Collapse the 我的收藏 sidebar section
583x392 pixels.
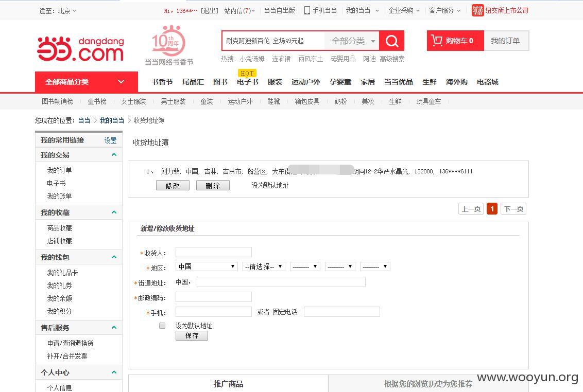pyautogui.click(x=114, y=212)
